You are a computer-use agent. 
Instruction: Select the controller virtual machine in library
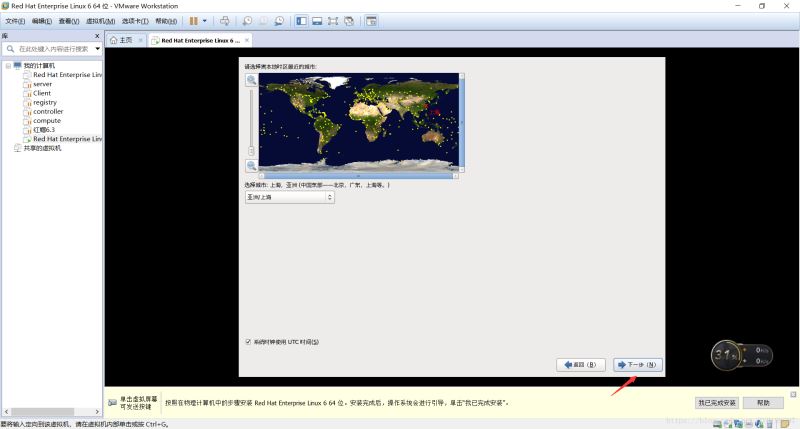point(47,112)
